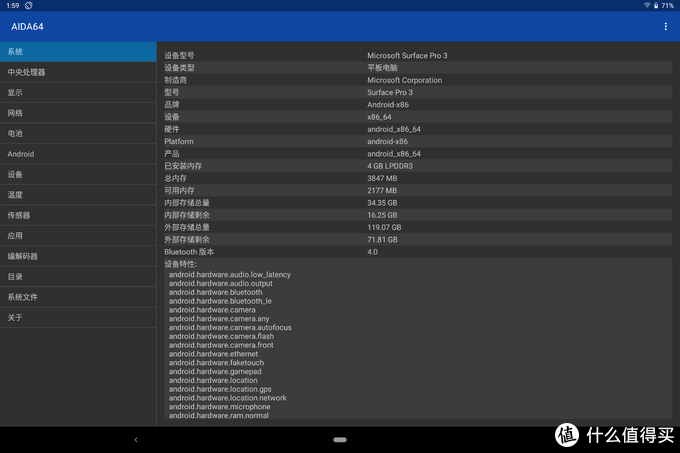Select the value Microsoft Surface Pro 3
The width and height of the screenshot is (680, 453).
click(407, 55)
